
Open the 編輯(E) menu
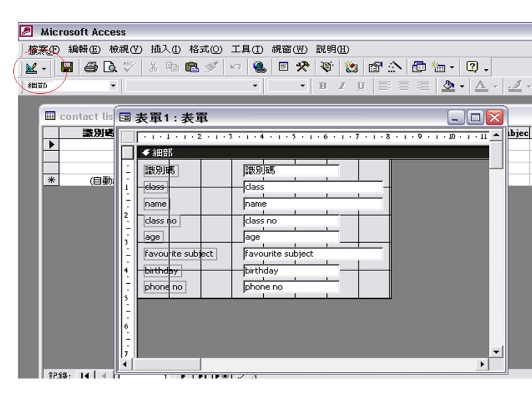[84, 49]
